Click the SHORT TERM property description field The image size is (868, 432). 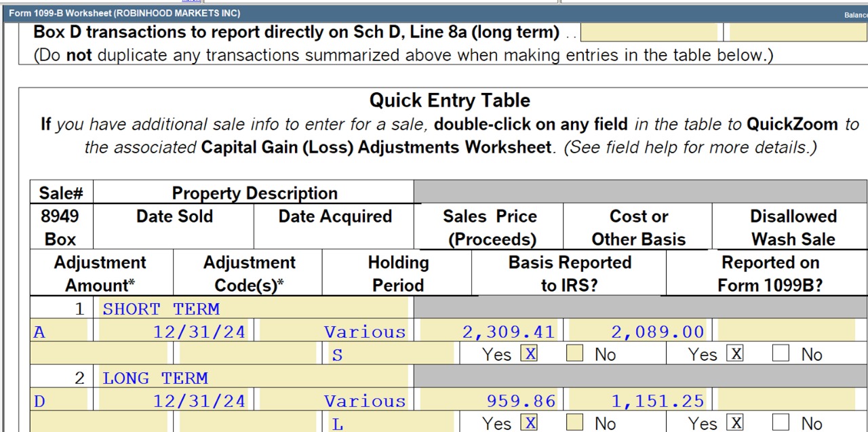coord(254,309)
